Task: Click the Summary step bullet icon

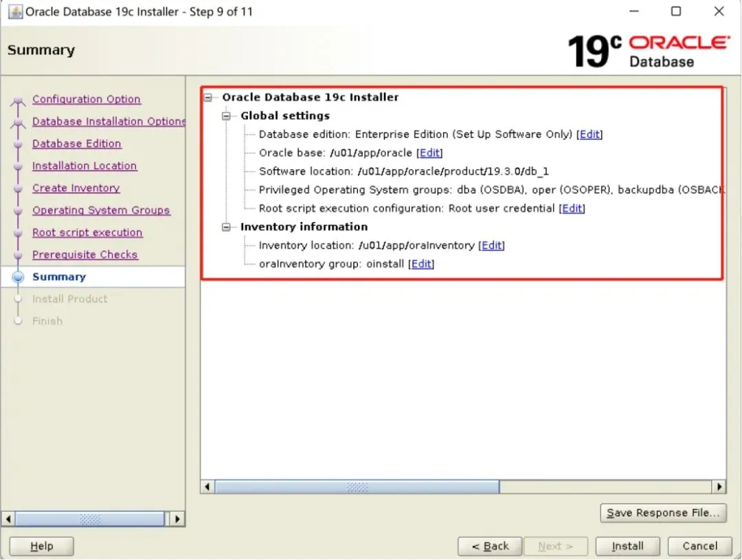Action: tap(18, 277)
